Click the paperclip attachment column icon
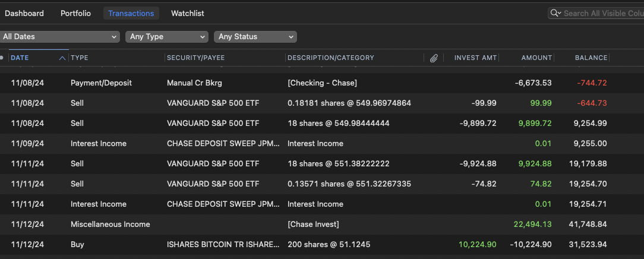 pyautogui.click(x=434, y=58)
